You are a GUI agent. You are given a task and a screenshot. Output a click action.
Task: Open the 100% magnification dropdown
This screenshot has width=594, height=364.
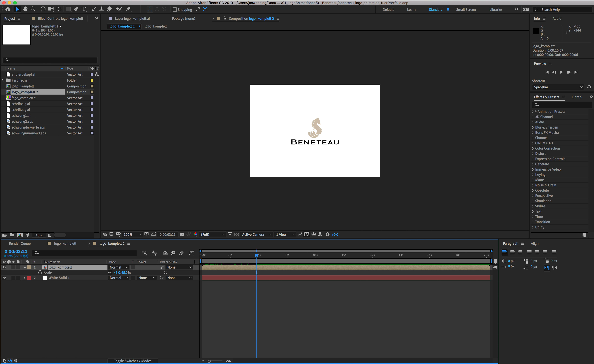click(132, 235)
